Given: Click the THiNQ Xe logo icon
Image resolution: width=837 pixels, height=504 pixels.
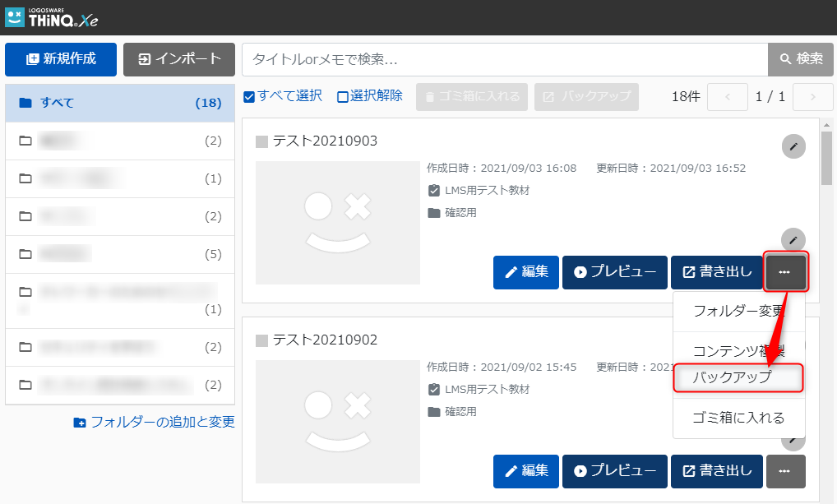Looking at the screenshot, I should coord(14,17).
